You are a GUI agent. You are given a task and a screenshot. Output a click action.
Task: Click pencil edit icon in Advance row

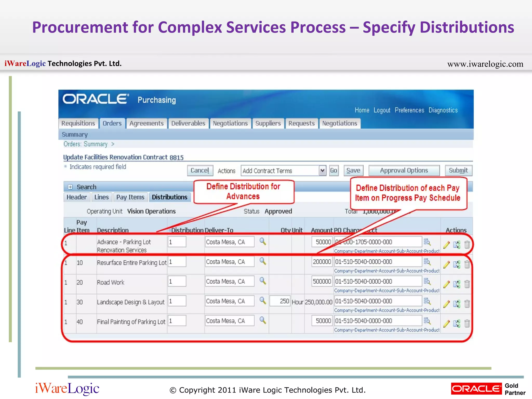(447, 245)
